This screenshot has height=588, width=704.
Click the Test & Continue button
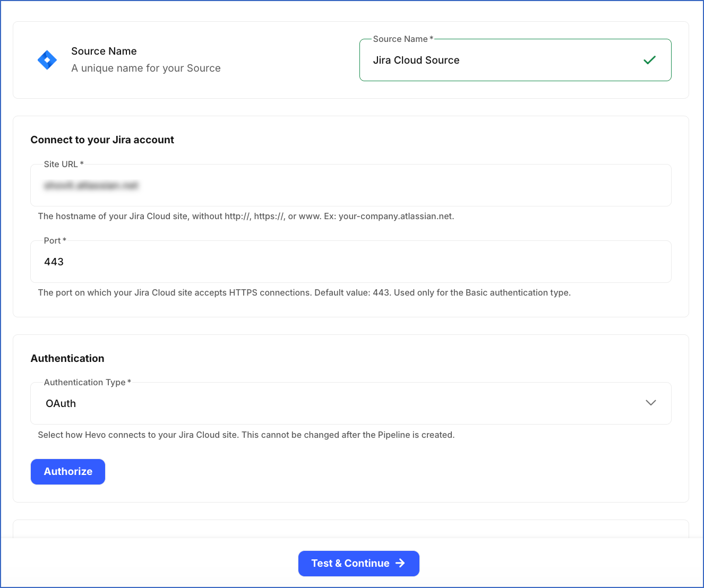[359, 564]
